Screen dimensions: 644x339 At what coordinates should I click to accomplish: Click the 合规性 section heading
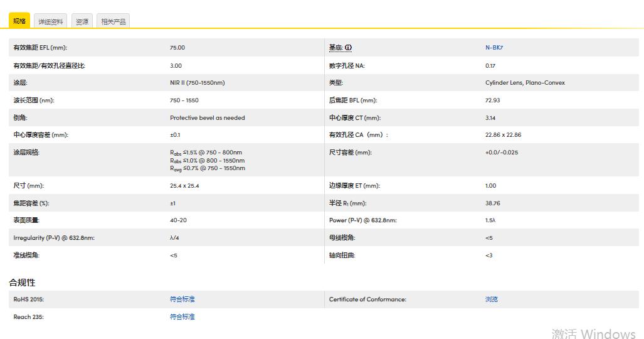tap(22, 282)
